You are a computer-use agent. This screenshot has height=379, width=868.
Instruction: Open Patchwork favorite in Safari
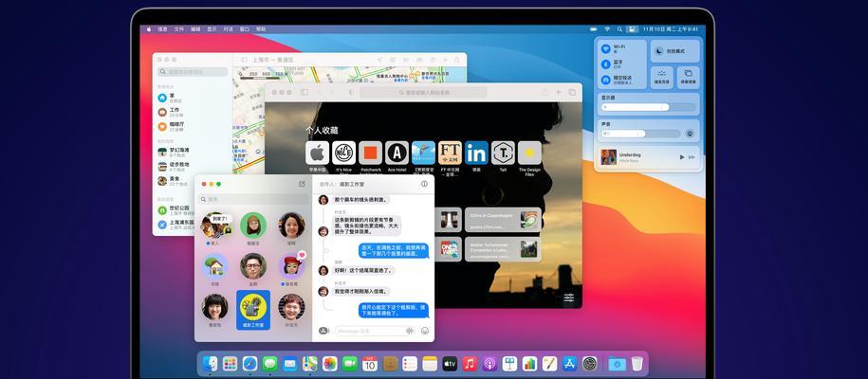370,153
